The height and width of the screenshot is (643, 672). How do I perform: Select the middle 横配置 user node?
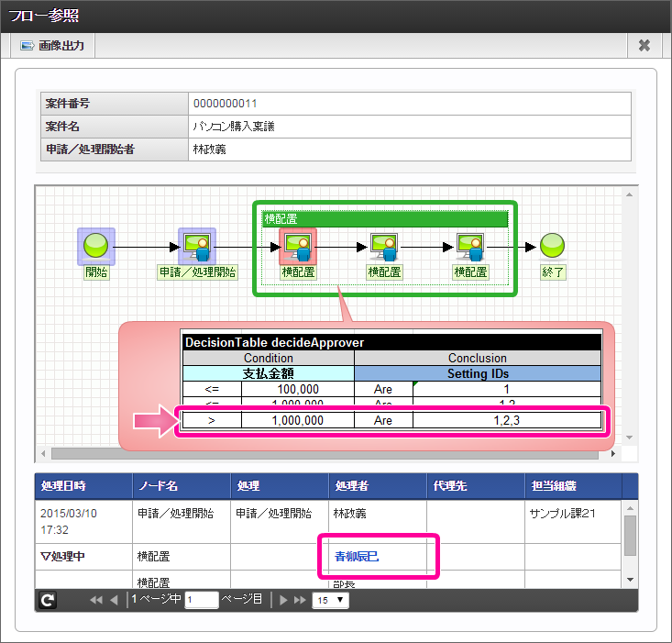pos(384,247)
